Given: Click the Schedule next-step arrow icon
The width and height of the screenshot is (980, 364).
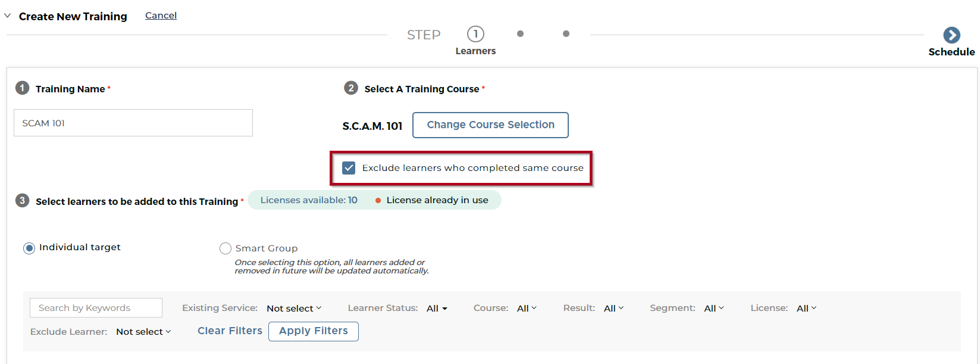Looking at the screenshot, I should [x=951, y=35].
